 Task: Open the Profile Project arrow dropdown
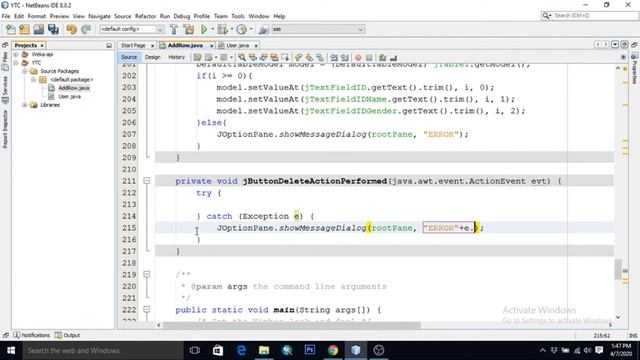click(251, 29)
